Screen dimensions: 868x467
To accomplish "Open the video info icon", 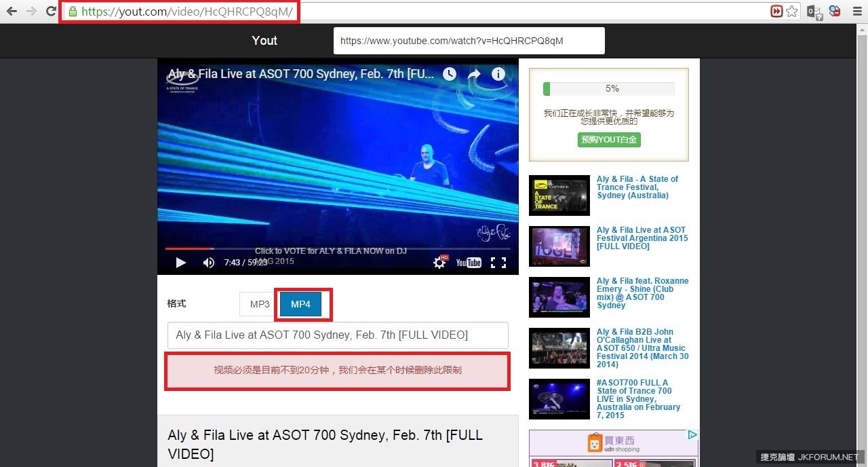I will click(x=498, y=74).
